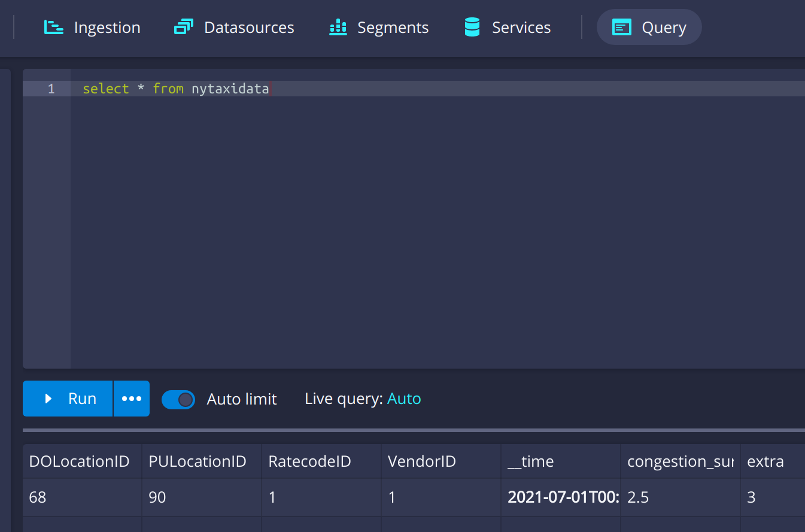
Task: Open the Live query Auto dropdown
Action: [404, 399]
